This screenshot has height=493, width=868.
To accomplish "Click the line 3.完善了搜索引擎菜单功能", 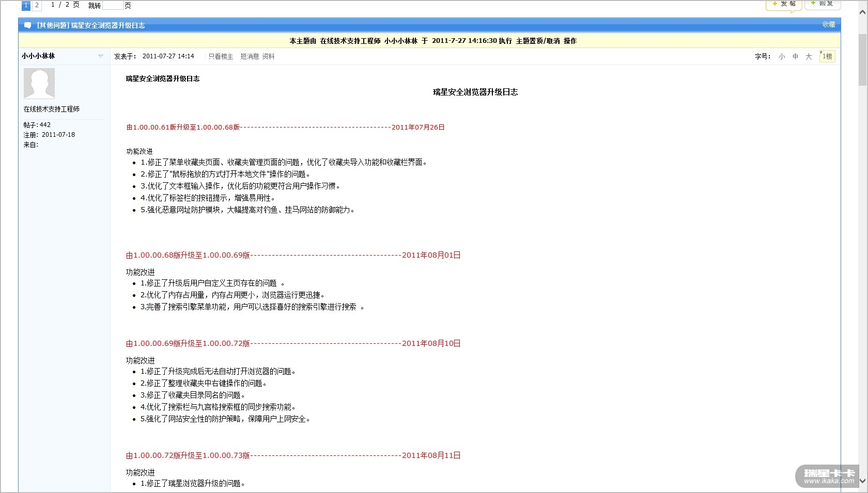I will (x=252, y=307).
